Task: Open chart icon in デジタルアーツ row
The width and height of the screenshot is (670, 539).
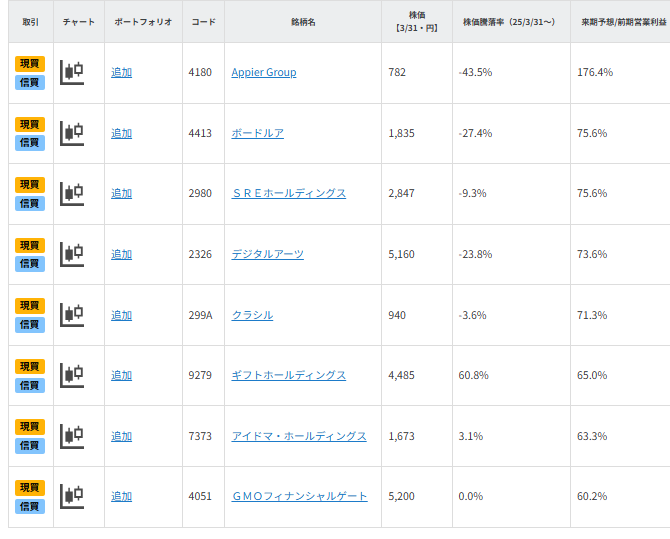Action: point(72,254)
